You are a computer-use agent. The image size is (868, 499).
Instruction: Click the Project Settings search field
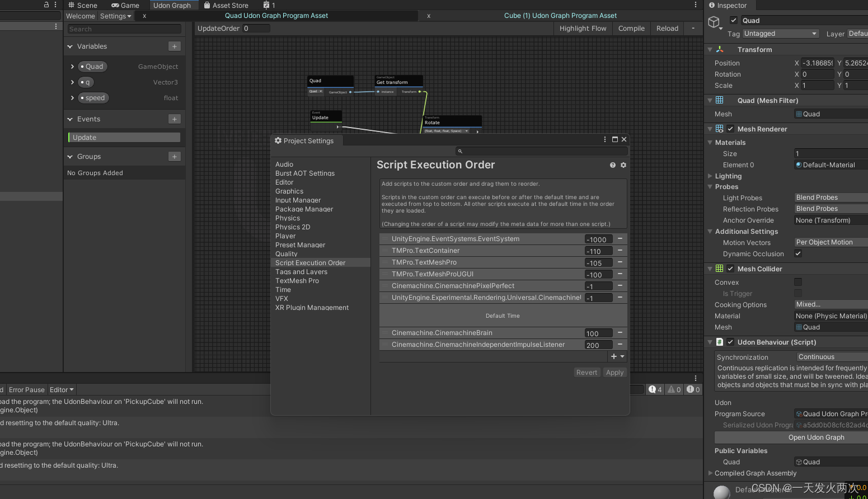click(542, 151)
